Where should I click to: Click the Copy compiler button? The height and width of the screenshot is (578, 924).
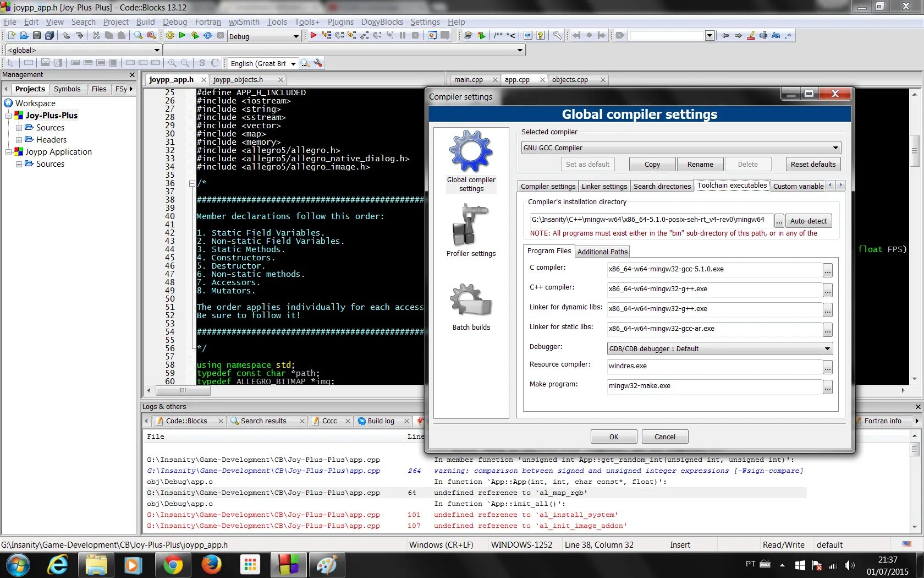click(652, 164)
